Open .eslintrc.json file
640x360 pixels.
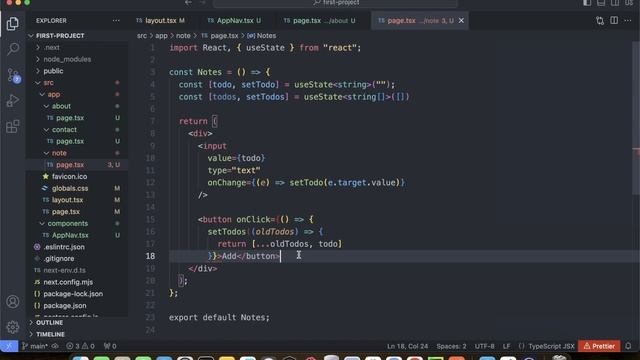click(64, 247)
